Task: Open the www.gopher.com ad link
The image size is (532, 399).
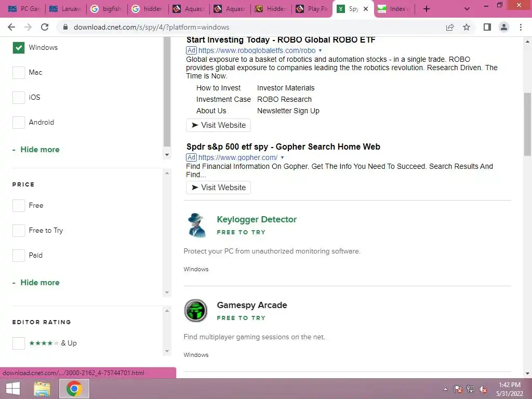Action: coord(238,157)
